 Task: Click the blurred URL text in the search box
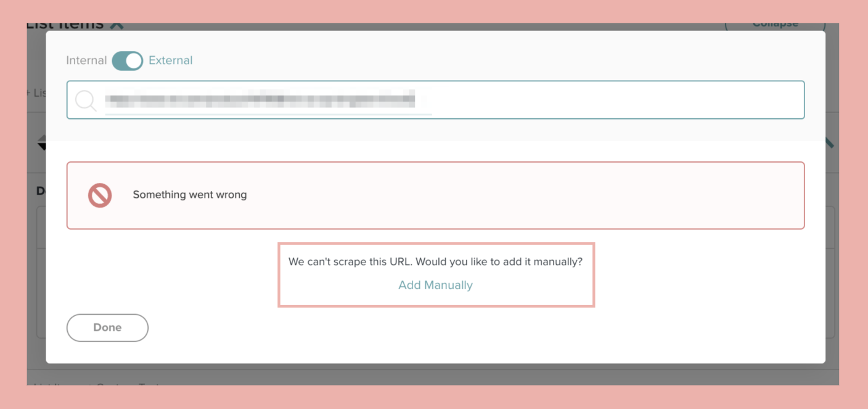click(x=260, y=99)
